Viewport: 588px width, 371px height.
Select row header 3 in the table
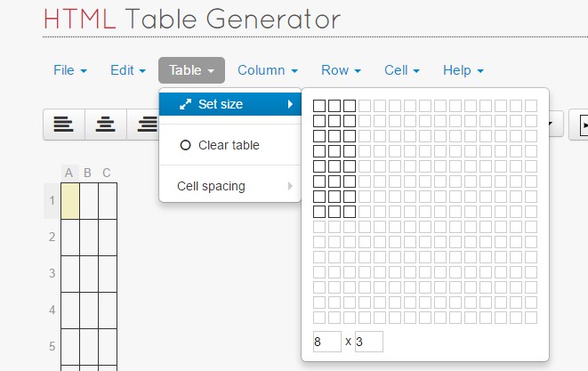point(52,273)
